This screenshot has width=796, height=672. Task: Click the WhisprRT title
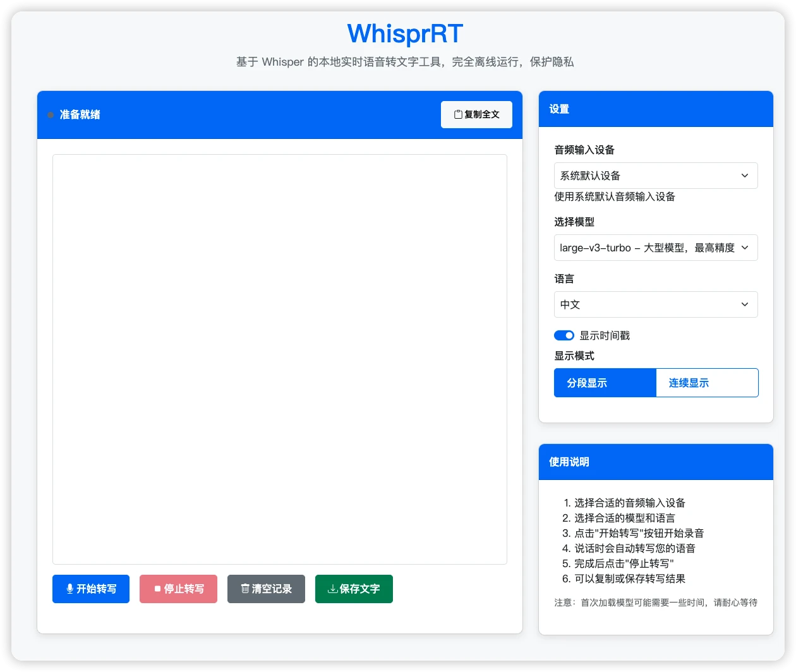[405, 33]
